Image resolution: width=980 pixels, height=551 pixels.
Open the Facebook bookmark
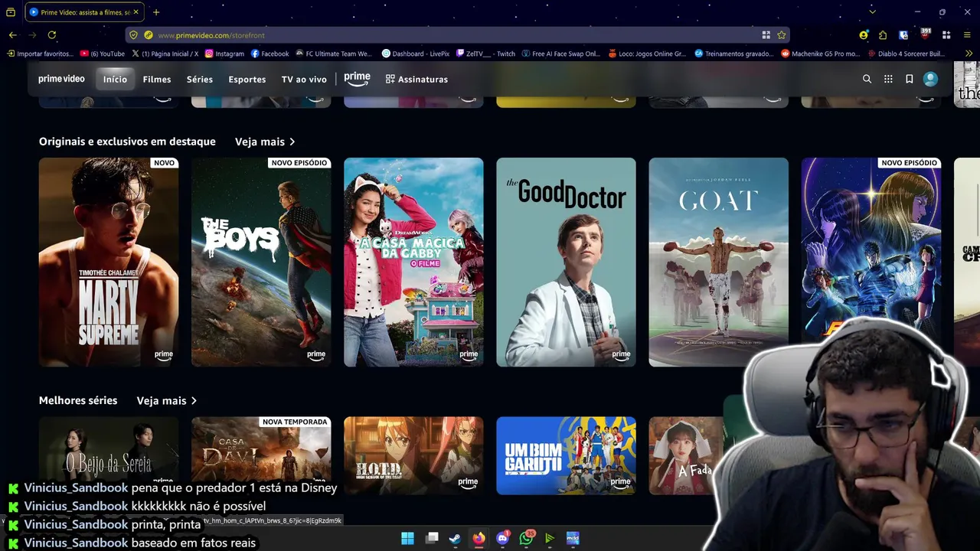[x=269, y=54]
